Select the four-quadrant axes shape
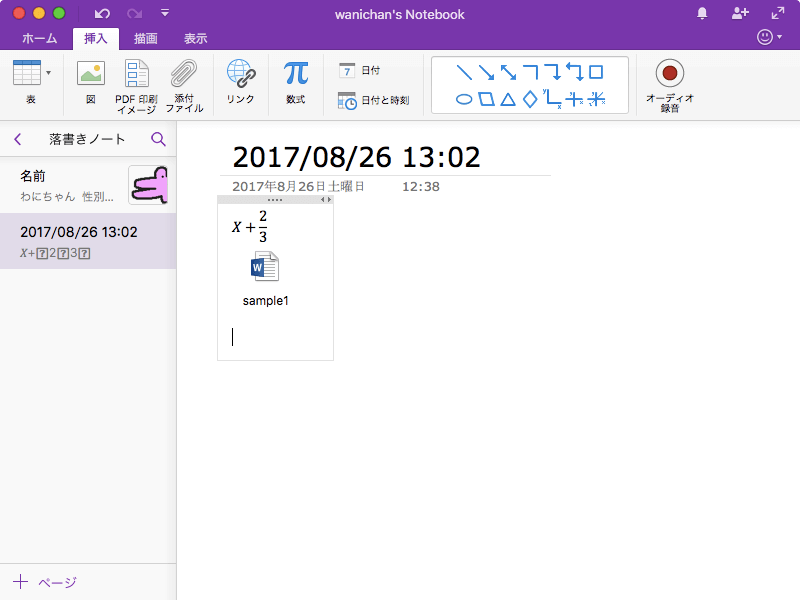 point(574,99)
